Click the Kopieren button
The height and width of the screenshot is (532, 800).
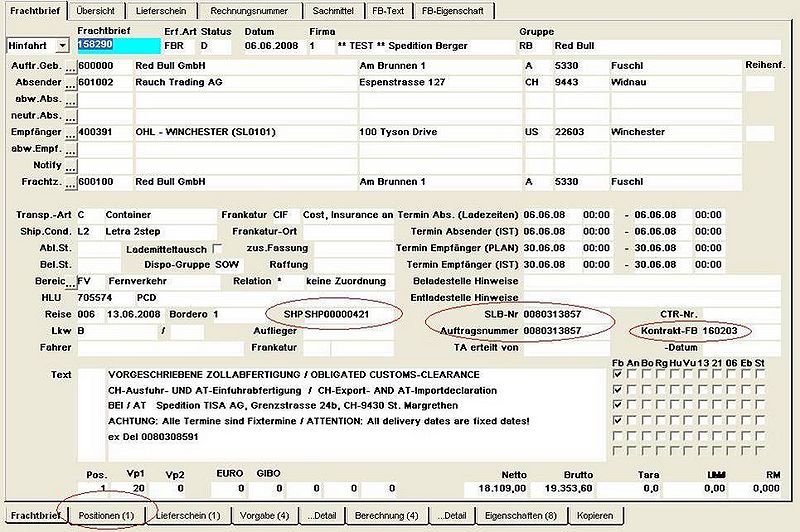coord(595,516)
